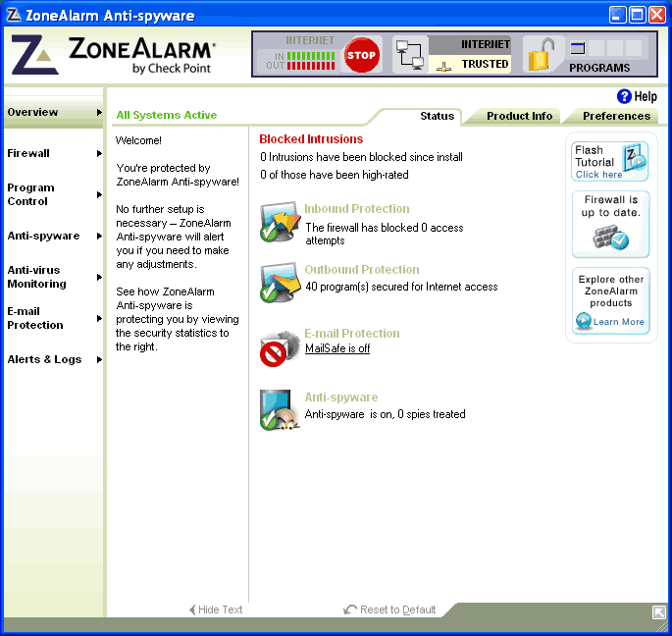The image size is (672, 636).
Task: Switch to the Product Info tab
Action: (x=519, y=116)
